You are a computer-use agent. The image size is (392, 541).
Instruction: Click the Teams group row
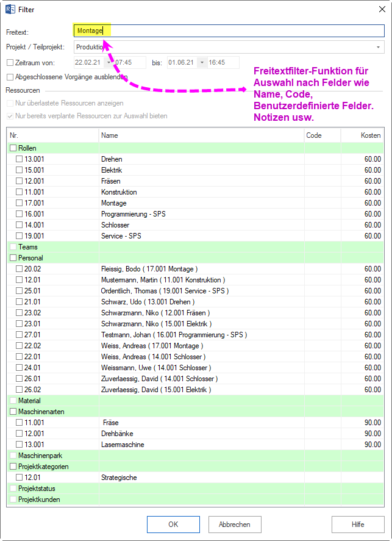point(195,247)
